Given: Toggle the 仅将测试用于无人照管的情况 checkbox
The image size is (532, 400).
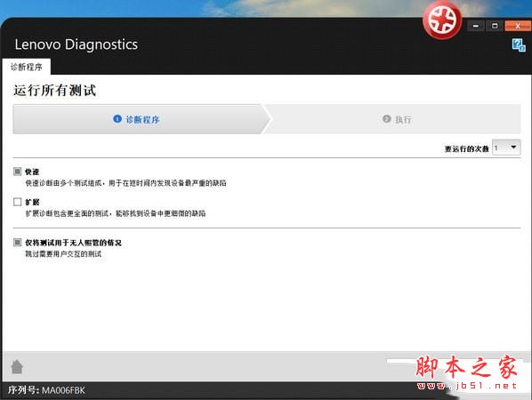Looking at the screenshot, I should pyautogui.click(x=17, y=243).
